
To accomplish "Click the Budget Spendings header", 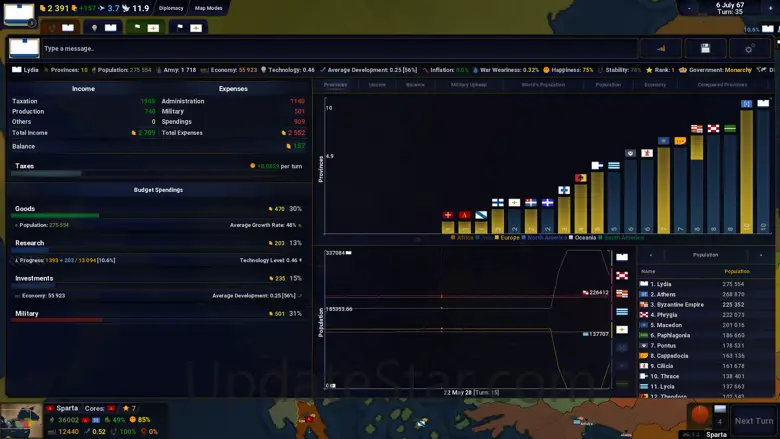I will coord(158,190).
